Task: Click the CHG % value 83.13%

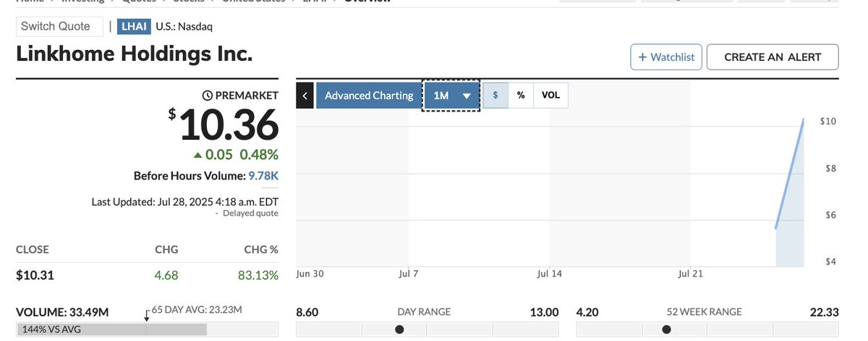Action: click(x=258, y=275)
